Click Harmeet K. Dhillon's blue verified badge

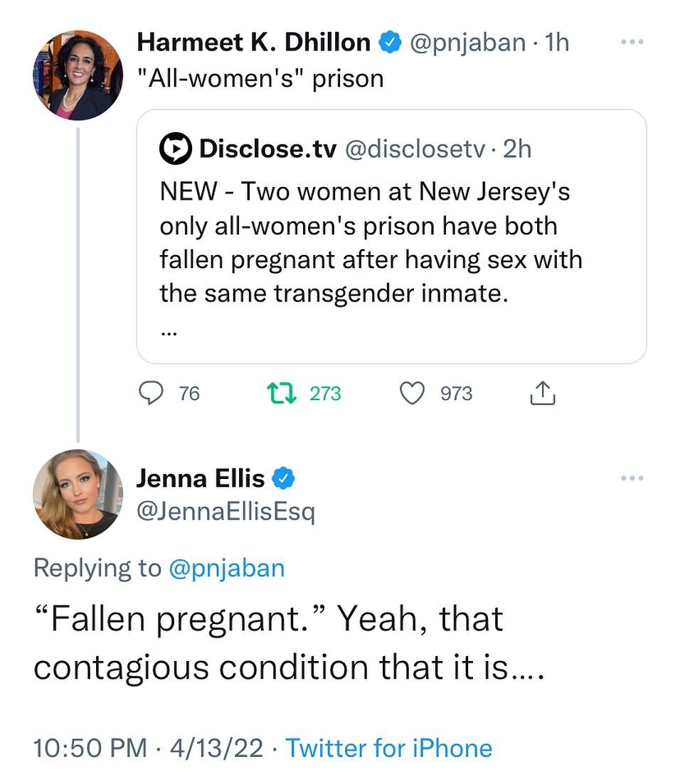pyautogui.click(x=391, y=42)
